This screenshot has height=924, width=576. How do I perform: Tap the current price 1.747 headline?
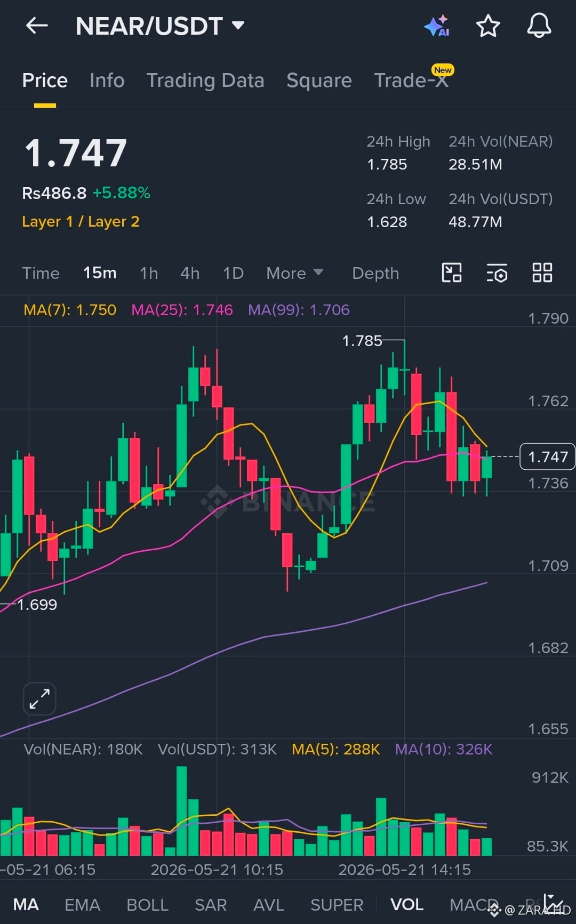pyautogui.click(x=76, y=153)
